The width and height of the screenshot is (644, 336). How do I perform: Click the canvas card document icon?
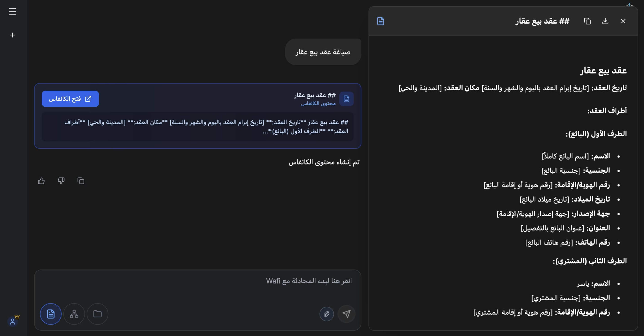click(346, 99)
